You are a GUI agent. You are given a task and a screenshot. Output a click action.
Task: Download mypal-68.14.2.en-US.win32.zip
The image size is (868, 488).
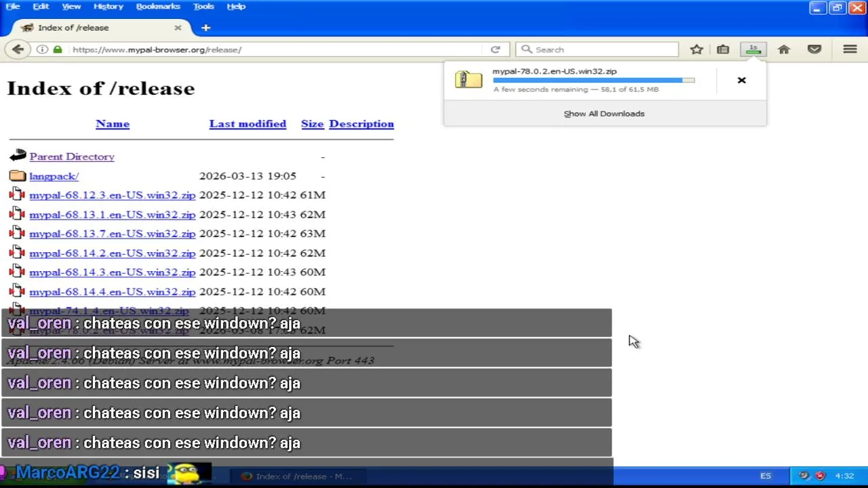point(112,253)
